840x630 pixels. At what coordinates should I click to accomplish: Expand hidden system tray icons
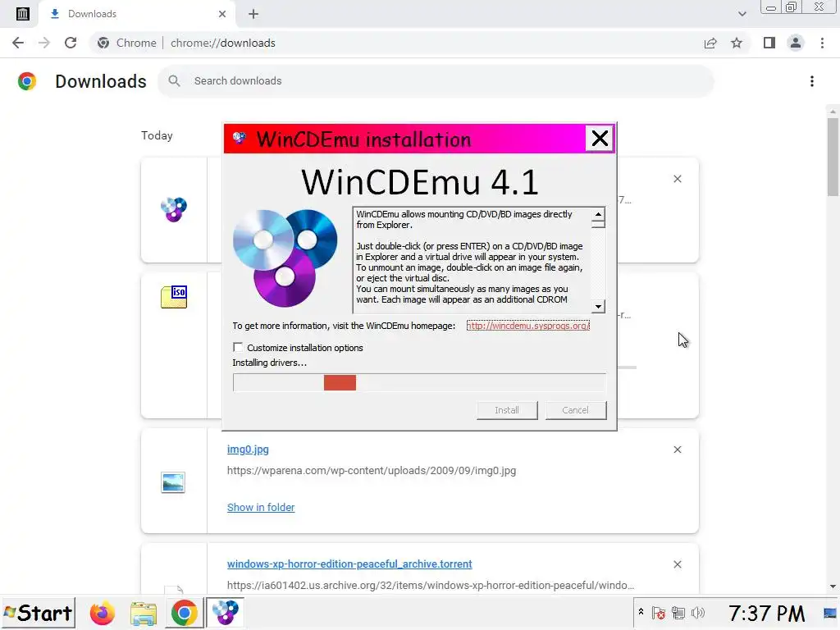[x=641, y=612]
